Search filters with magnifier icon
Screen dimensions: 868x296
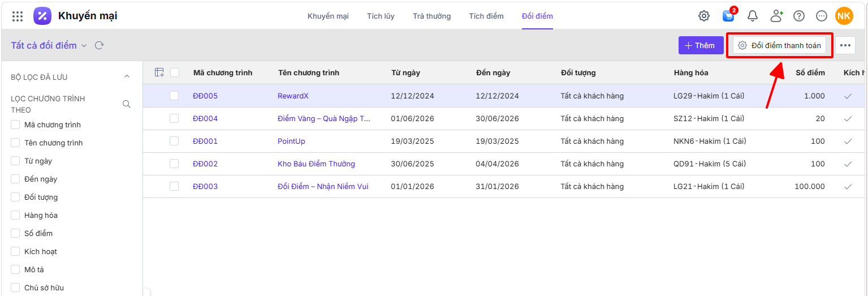coord(127,104)
